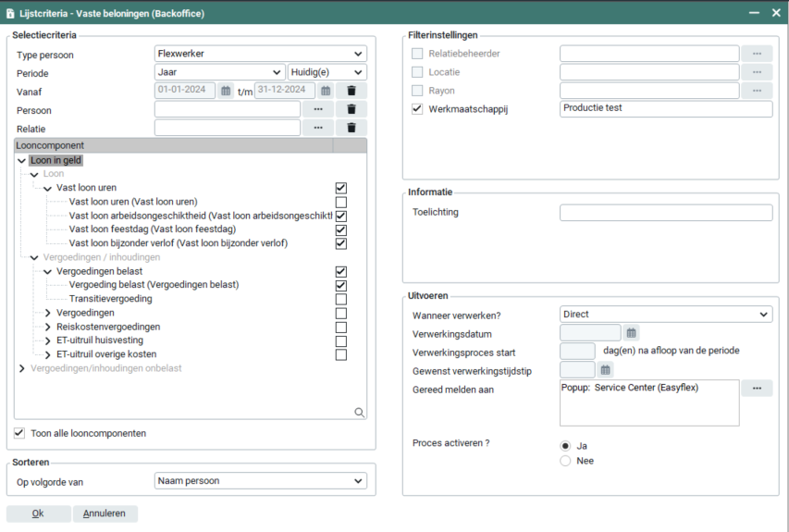Open the Vanaf start date calendar picker
Image resolution: width=789 pixels, height=532 pixels.
click(x=226, y=91)
